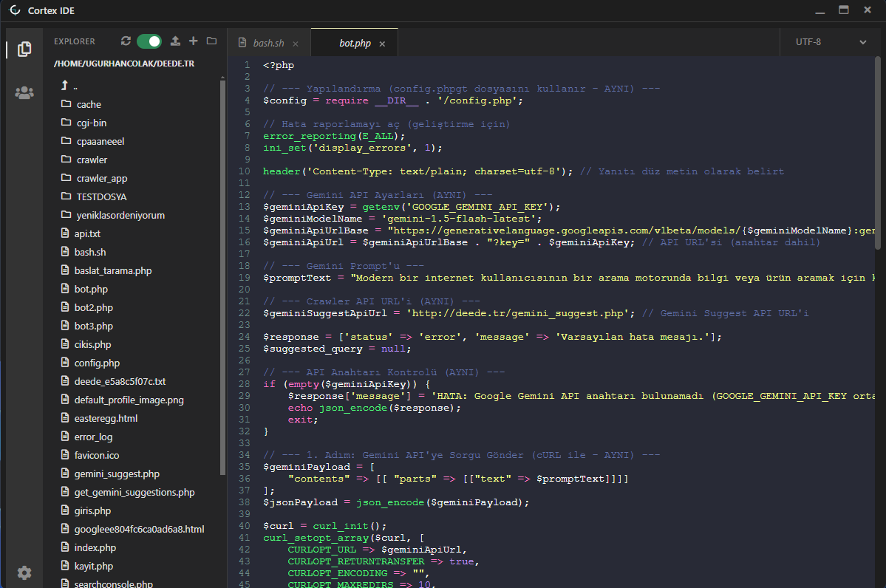Open config.php from the file list
The height and width of the screenshot is (588, 886).
pos(97,363)
